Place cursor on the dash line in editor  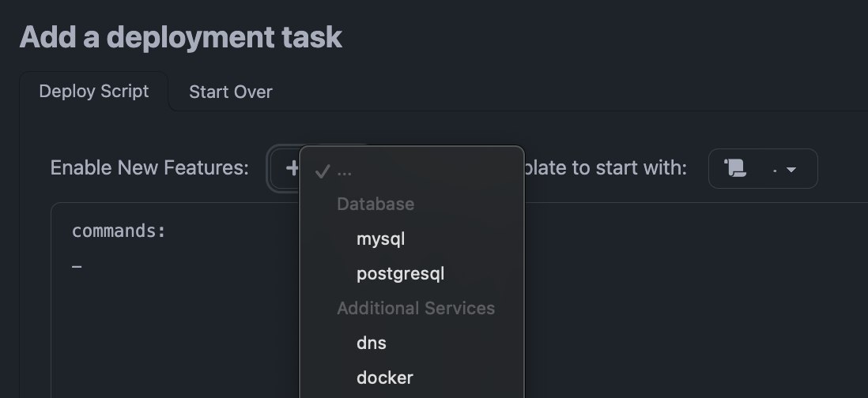(77, 267)
